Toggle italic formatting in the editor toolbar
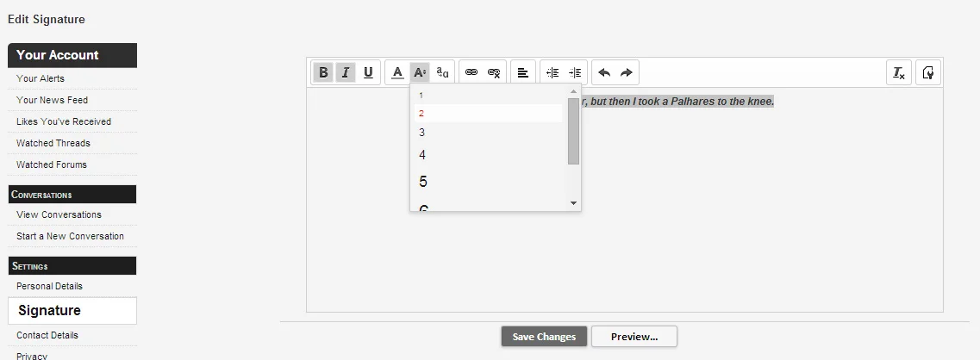Screen dimensions: 980x360 click(x=345, y=72)
